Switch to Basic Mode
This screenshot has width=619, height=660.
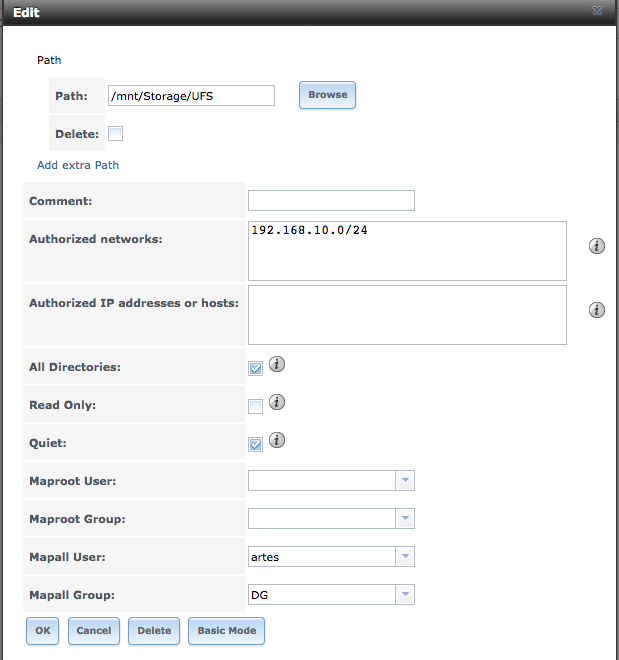[226, 631]
